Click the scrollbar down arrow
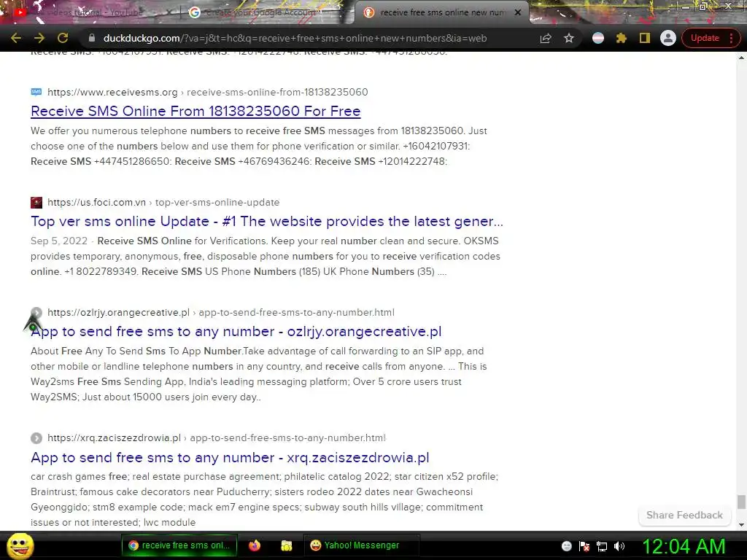Image resolution: width=747 pixels, height=560 pixels. [x=741, y=525]
